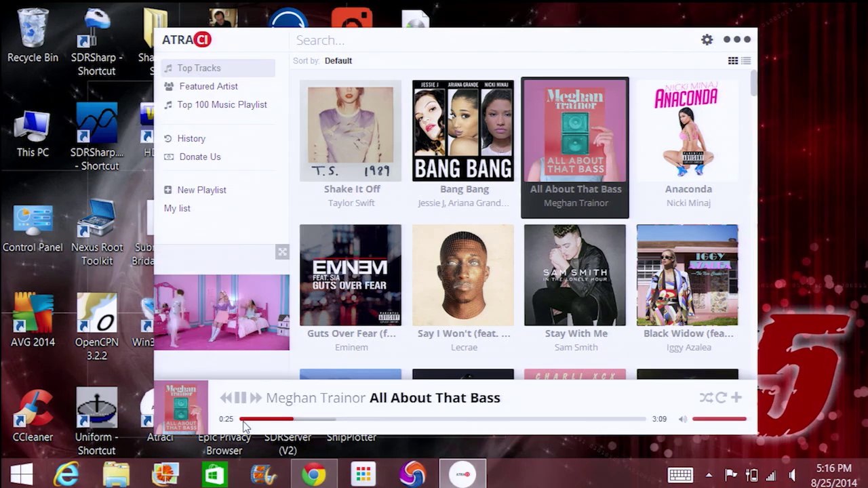Select the Recycle Bin desktop icon
Image resolution: width=868 pixels, height=488 pixels.
point(33,35)
